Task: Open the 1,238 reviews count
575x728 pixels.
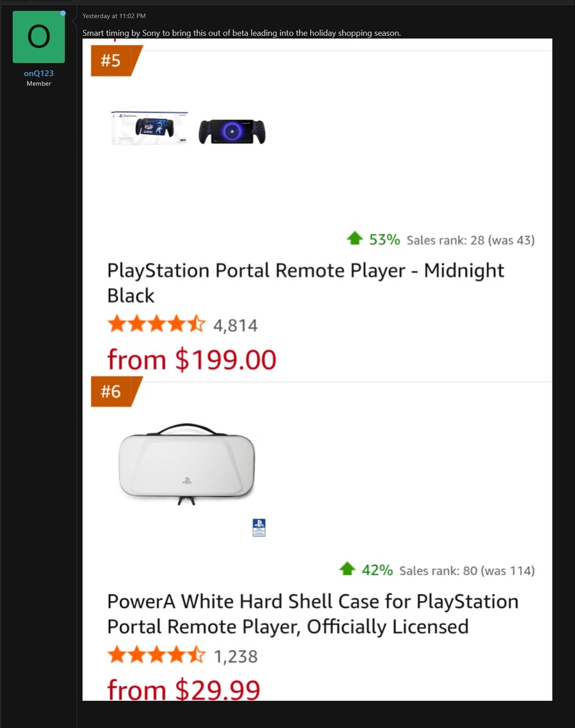Action: (235, 656)
